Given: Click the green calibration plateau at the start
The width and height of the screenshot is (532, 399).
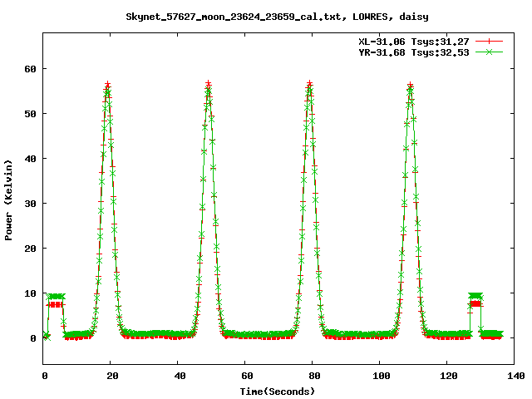Looking at the screenshot, I should [x=56, y=296].
